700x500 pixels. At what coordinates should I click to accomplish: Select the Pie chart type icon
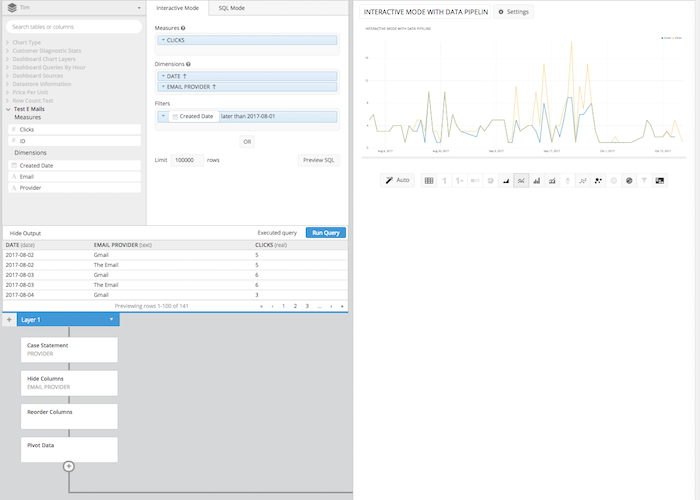490,180
